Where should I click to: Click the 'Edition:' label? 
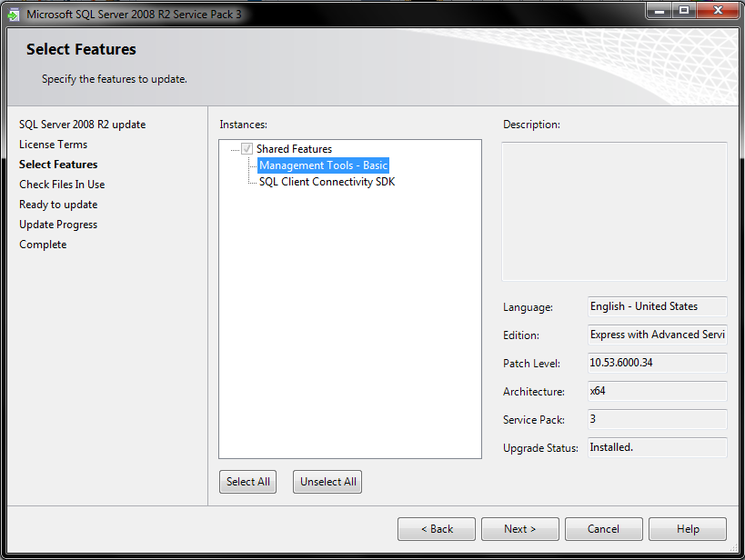click(521, 335)
